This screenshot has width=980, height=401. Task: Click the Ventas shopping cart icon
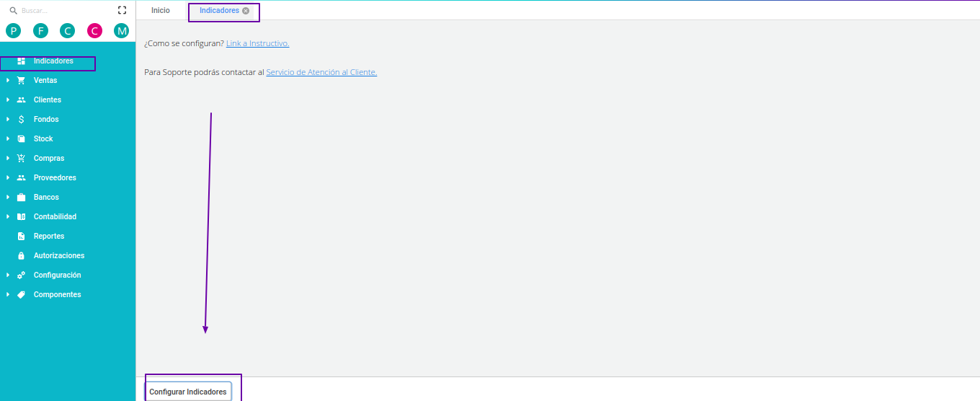click(x=21, y=81)
